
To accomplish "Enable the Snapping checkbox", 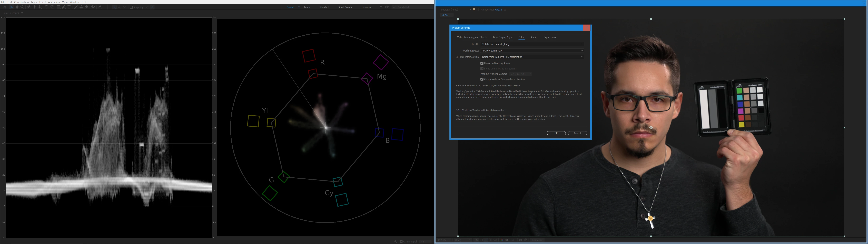I will [131, 7].
